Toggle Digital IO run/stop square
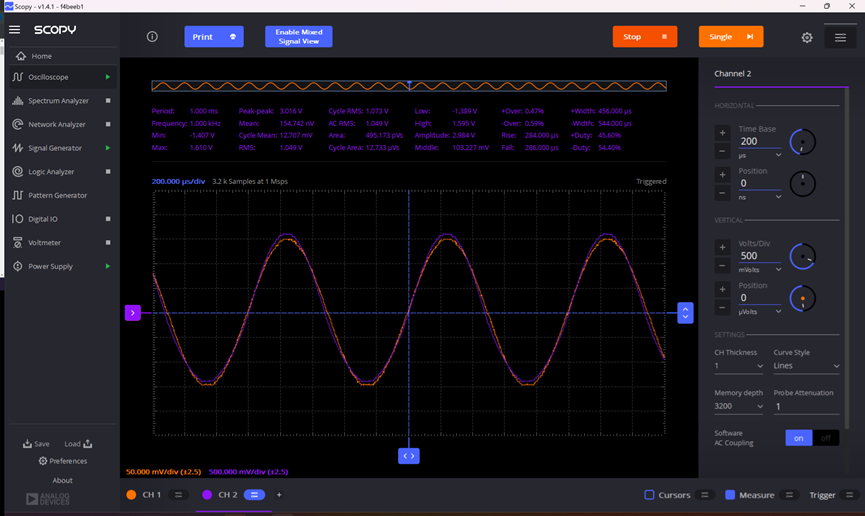865x516 pixels. click(108, 219)
